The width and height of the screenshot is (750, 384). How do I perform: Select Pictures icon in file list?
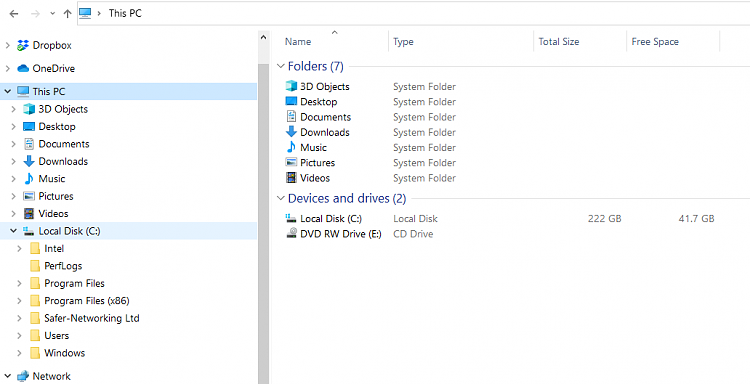pyautogui.click(x=291, y=163)
